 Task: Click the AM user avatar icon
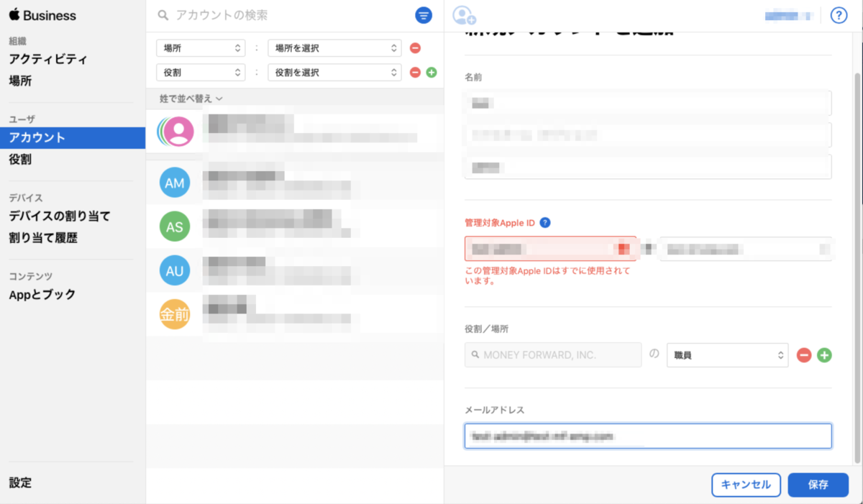tap(174, 183)
